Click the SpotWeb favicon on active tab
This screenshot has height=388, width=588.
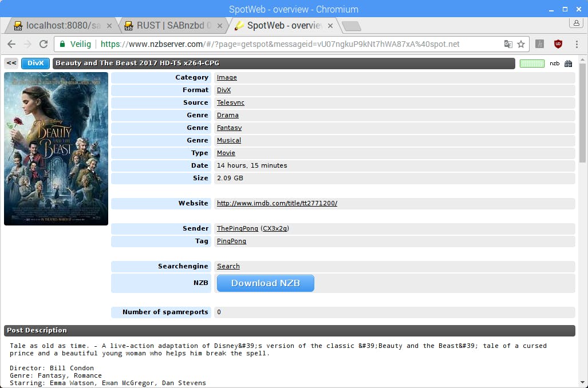pyautogui.click(x=239, y=26)
